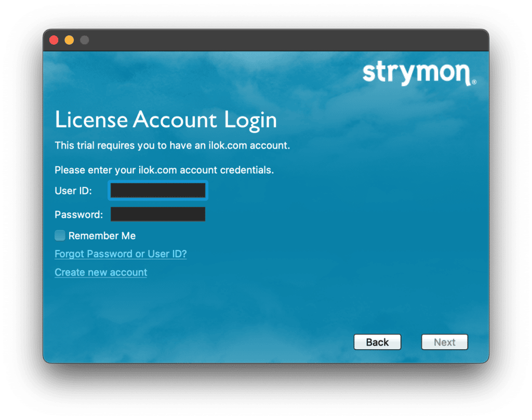Viewport: 532px width, 420px height.
Task: Proceed by clicking Next
Action: [x=444, y=342]
